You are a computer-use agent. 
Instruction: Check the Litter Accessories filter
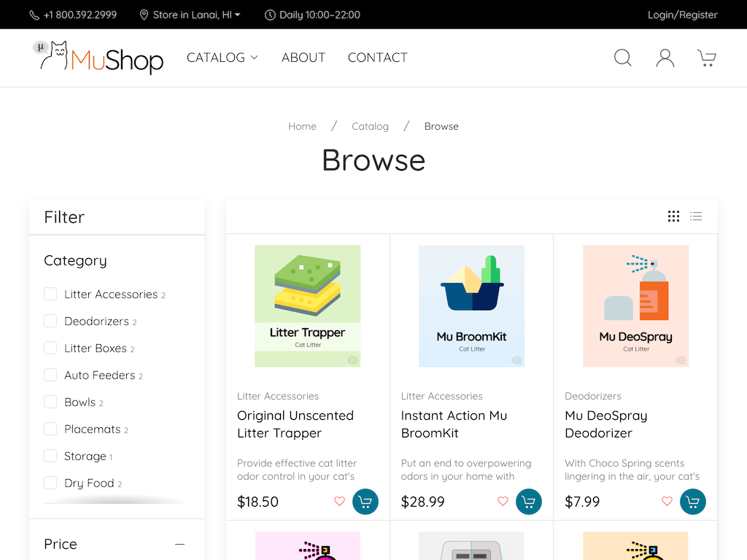click(50, 294)
